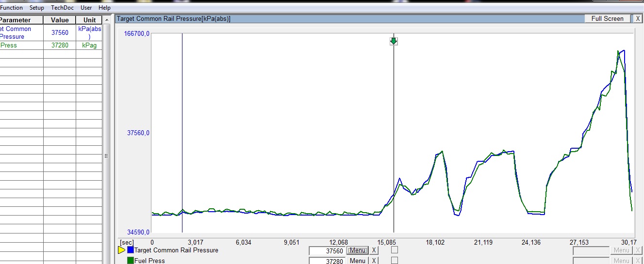Open the Setup menu

coord(37,8)
